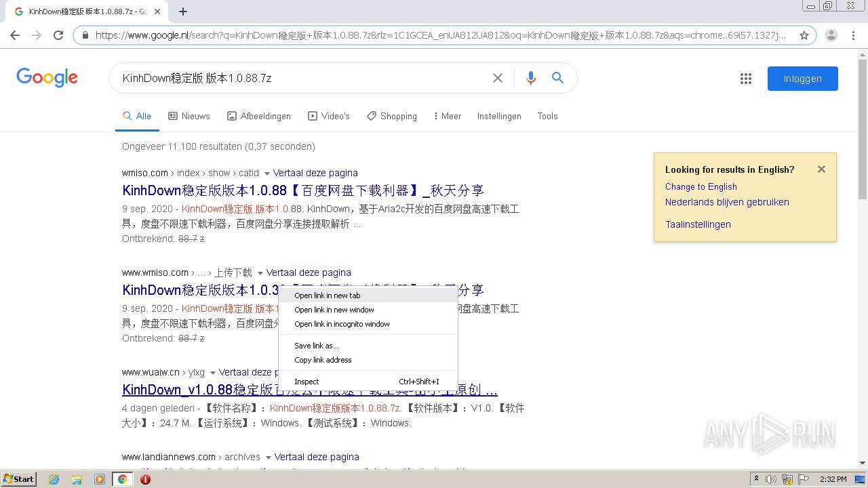Reload the page with the refresh icon
Image resolution: width=868 pixels, height=488 pixels.
[x=58, y=35]
